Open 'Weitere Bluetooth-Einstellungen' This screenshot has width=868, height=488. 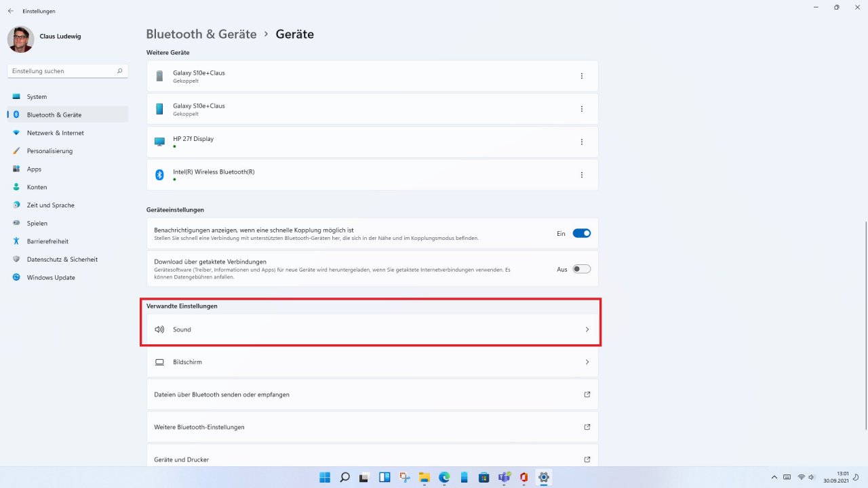pyautogui.click(x=372, y=427)
